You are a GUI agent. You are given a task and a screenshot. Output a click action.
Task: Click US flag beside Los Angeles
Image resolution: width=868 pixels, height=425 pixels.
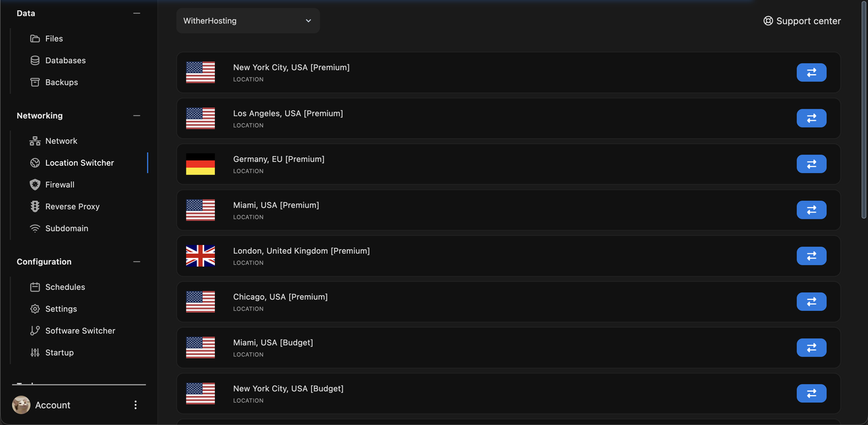201,118
